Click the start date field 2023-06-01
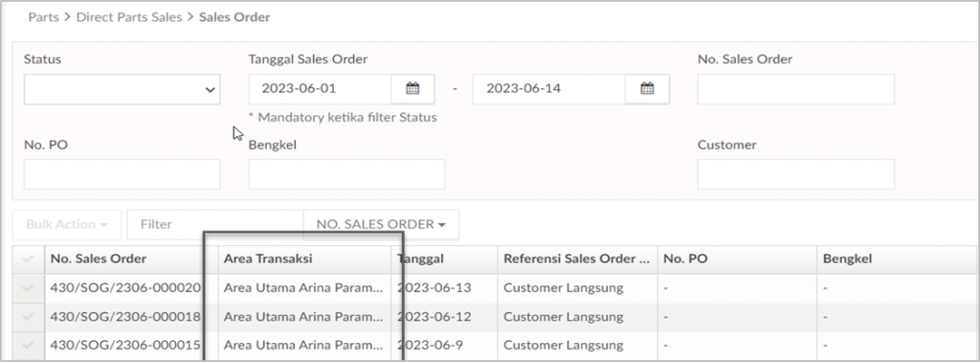980x362 pixels. coord(320,89)
